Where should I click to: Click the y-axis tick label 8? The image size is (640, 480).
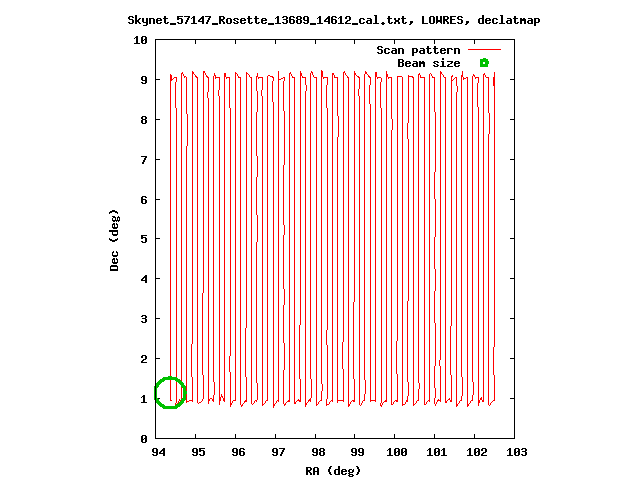coord(144,120)
